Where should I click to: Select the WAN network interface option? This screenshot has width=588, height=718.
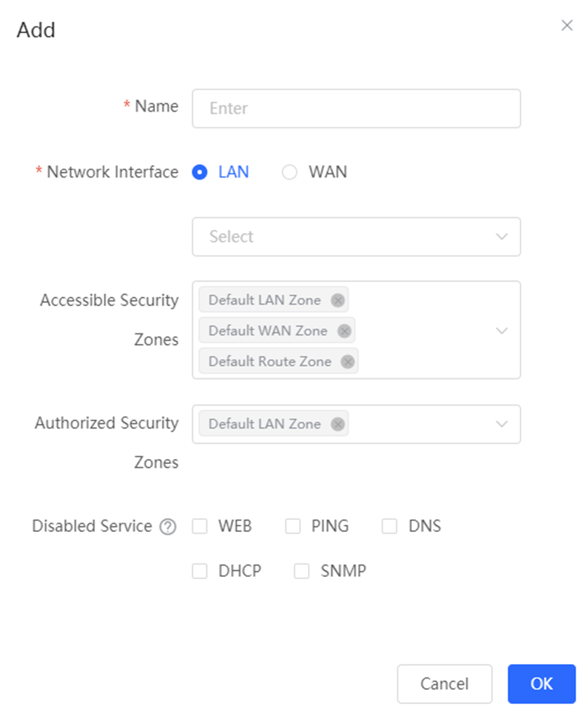[290, 172]
